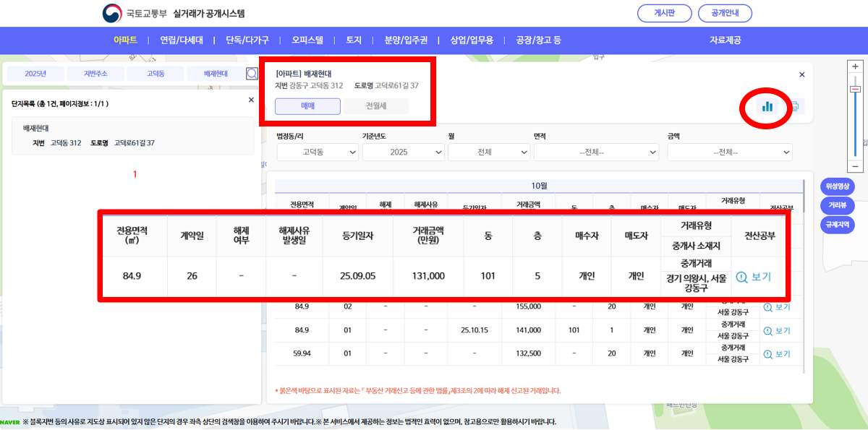Open the 월 month dropdown
868x430 pixels.
tap(489, 152)
